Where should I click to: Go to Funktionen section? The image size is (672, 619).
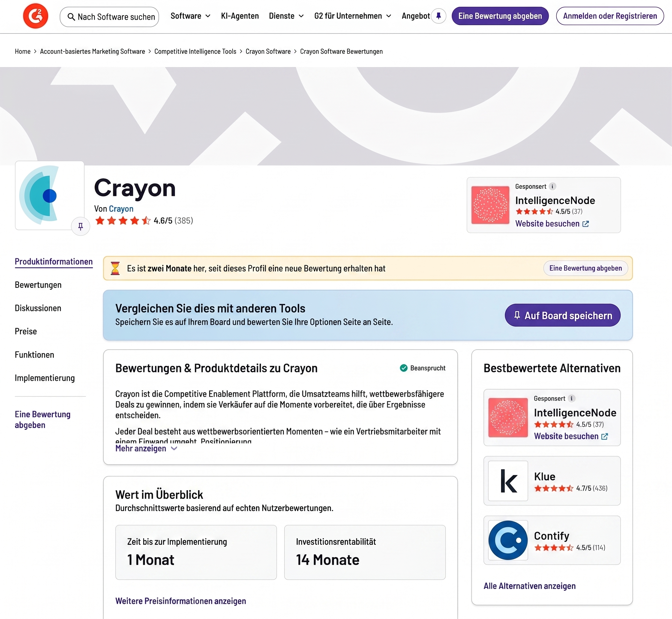[35, 355]
